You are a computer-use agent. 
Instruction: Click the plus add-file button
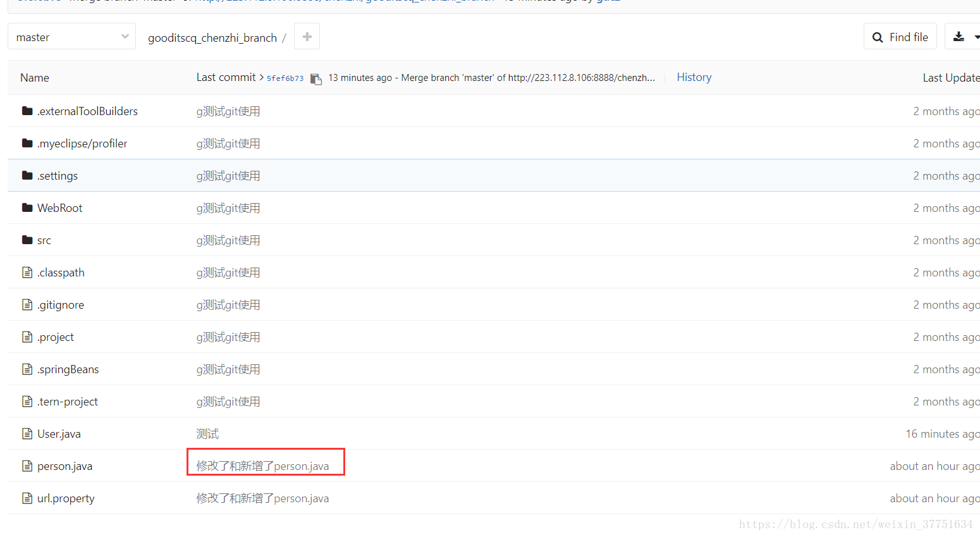tap(307, 37)
